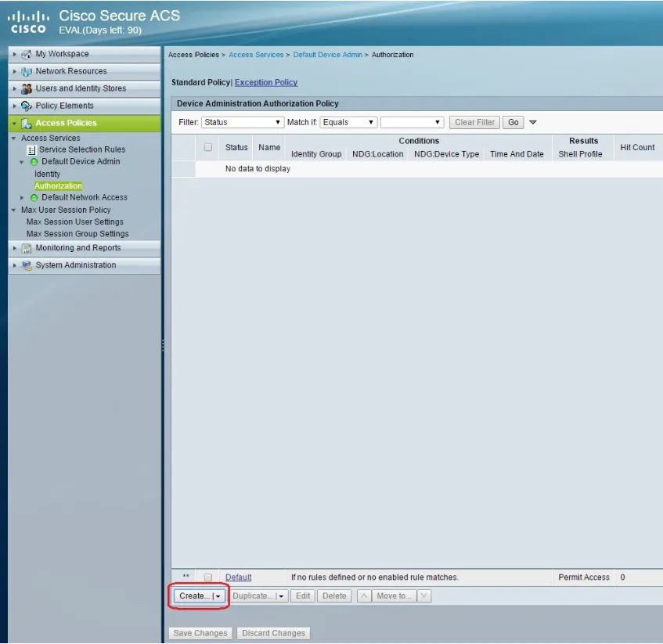The width and height of the screenshot is (663, 644).
Task: Click the System Administration icon
Action: pyautogui.click(x=27, y=265)
